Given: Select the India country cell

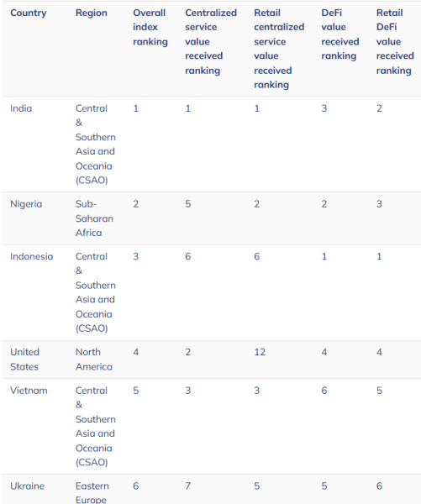Looking at the screenshot, I should [x=21, y=108].
